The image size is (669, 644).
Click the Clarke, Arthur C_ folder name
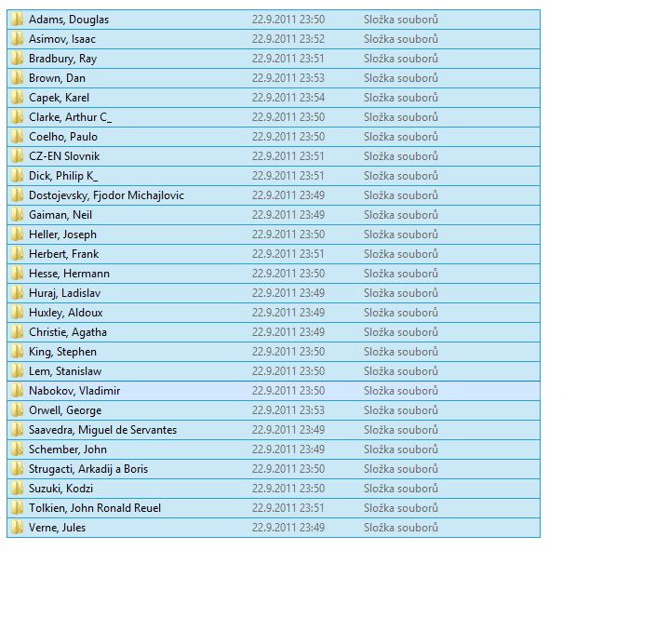[x=70, y=117]
